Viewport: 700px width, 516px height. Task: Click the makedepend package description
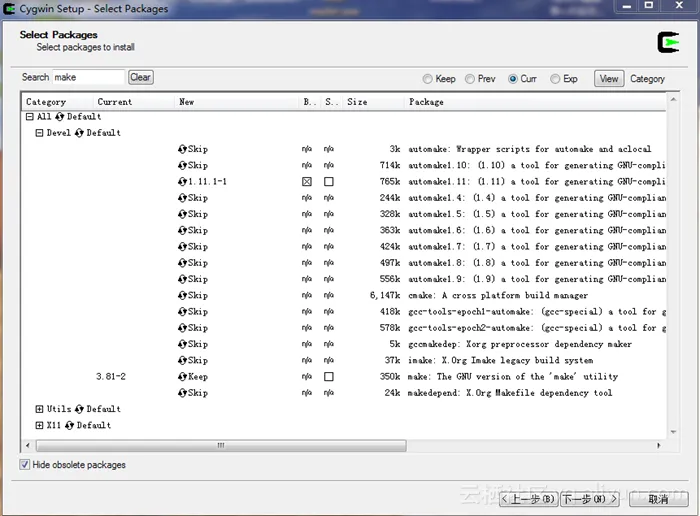(x=510, y=393)
